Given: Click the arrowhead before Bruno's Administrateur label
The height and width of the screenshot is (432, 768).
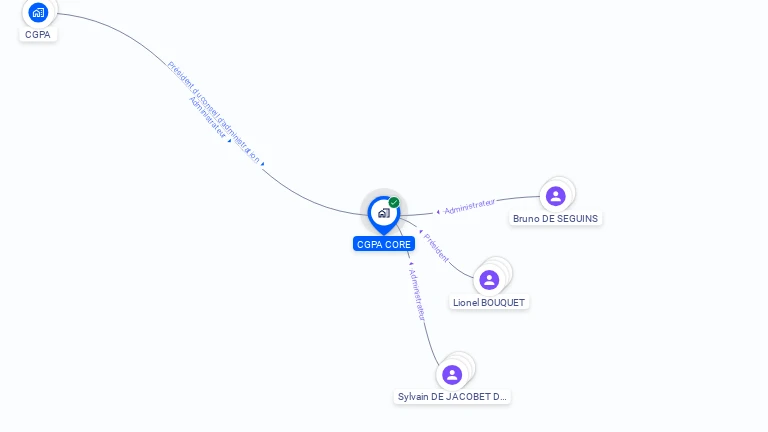Looking at the screenshot, I should point(438,212).
